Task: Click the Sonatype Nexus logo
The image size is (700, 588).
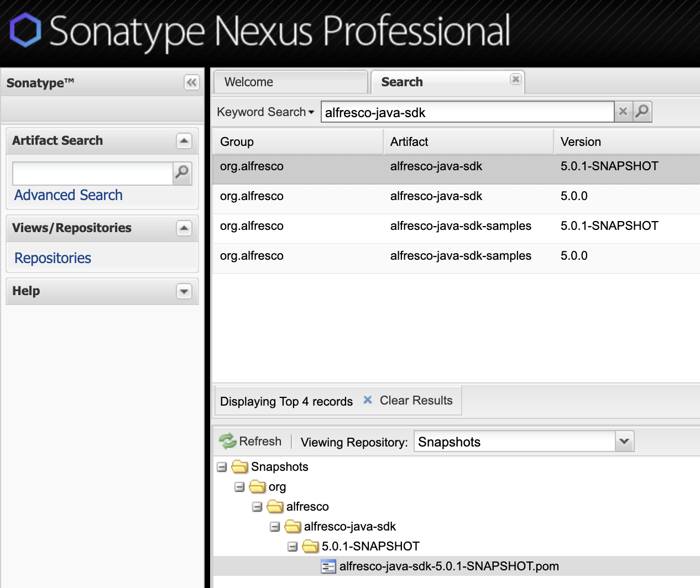Action: point(25,30)
